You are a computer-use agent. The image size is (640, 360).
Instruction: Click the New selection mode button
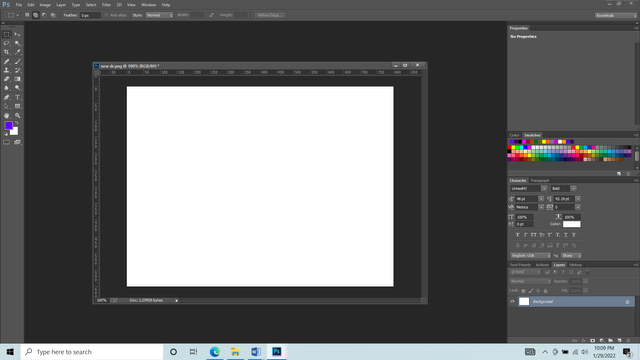pos(27,15)
